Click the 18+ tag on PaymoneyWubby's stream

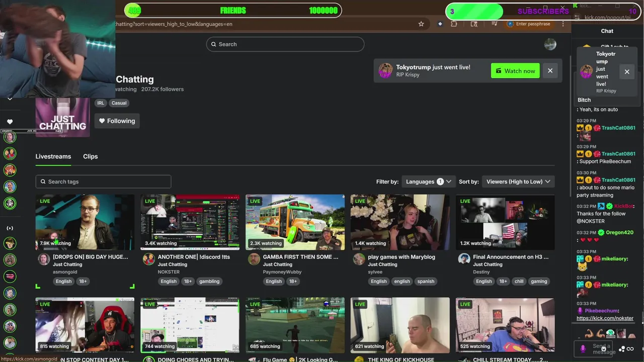[293, 282]
